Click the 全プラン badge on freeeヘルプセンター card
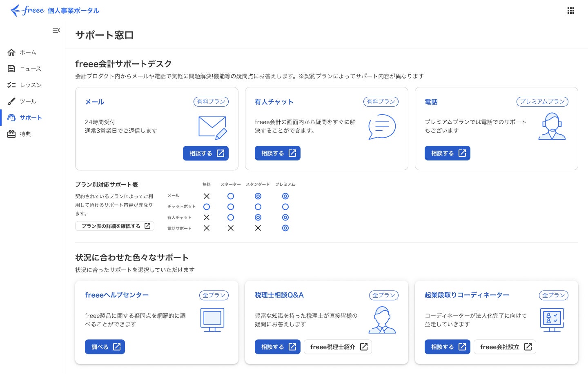588x374 pixels. pos(214,295)
